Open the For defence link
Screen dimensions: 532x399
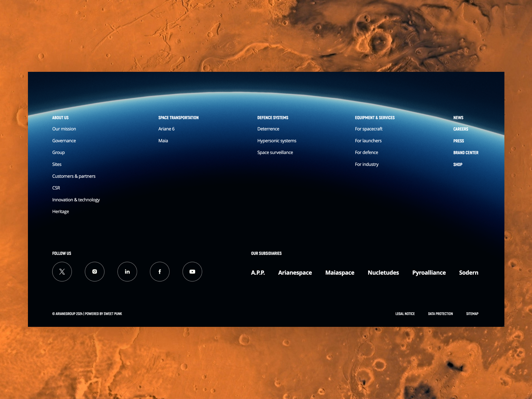[366, 153]
